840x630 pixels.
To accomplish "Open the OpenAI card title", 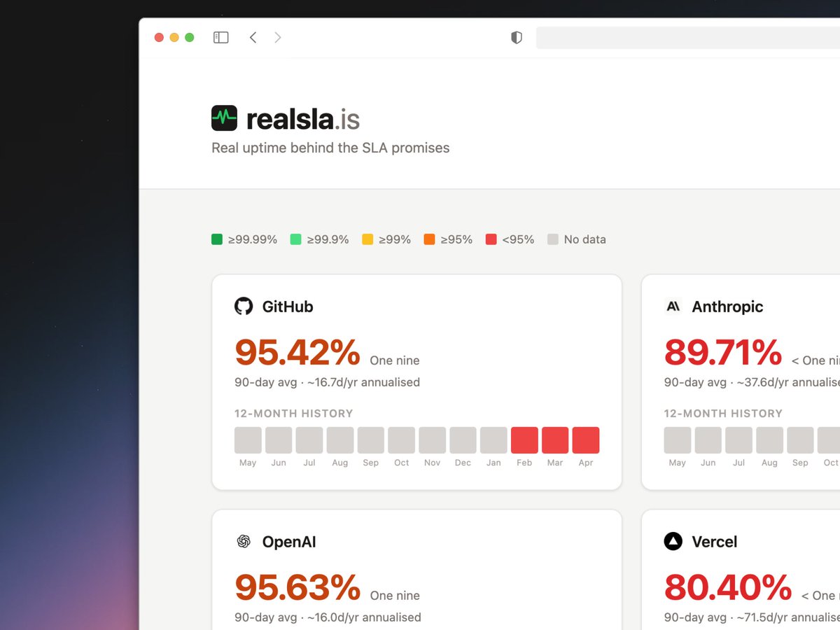I will tap(289, 542).
